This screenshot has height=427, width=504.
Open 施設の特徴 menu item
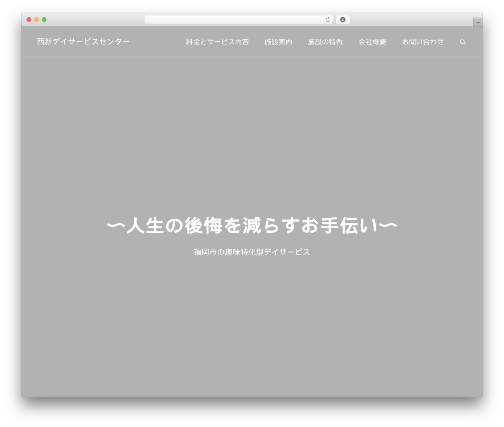tap(325, 42)
